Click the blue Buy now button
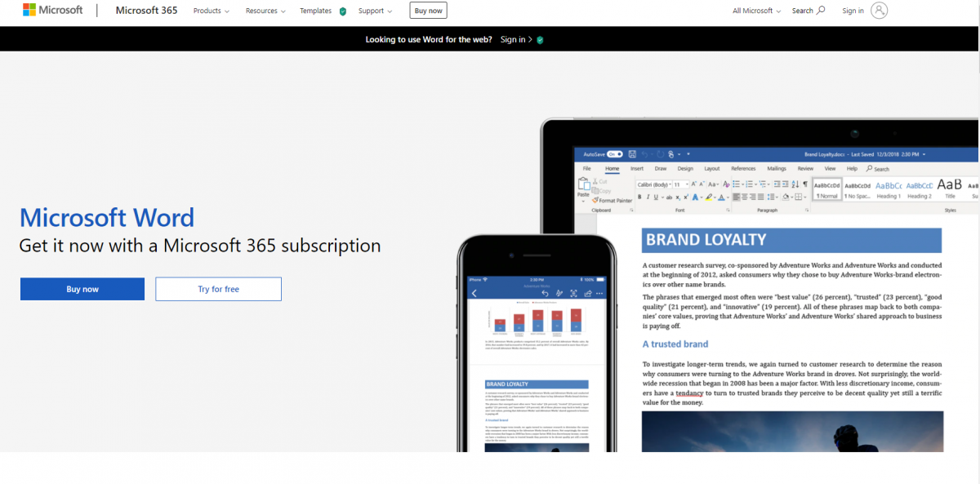 point(82,289)
